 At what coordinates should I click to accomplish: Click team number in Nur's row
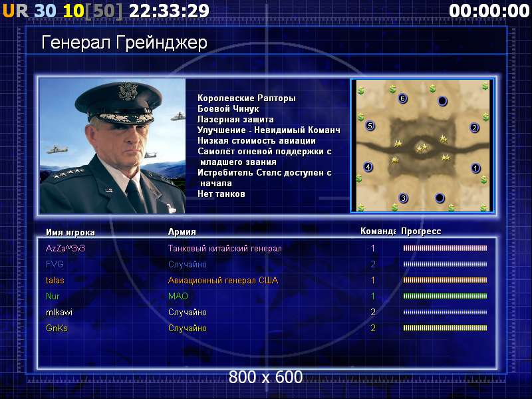pos(373,296)
